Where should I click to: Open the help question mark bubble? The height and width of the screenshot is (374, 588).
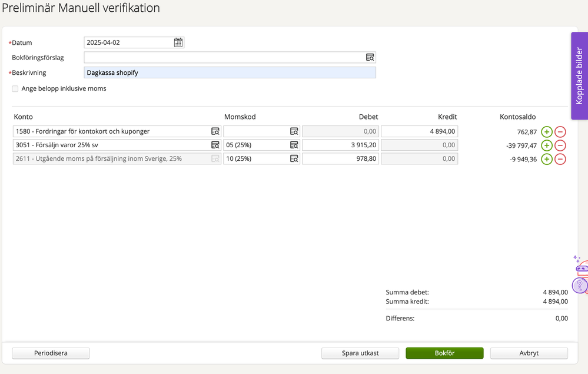(580, 286)
